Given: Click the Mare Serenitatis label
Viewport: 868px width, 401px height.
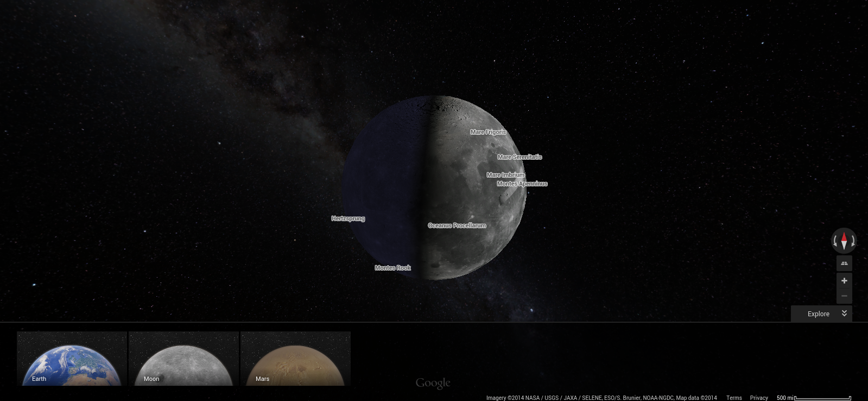Looking at the screenshot, I should point(519,157).
